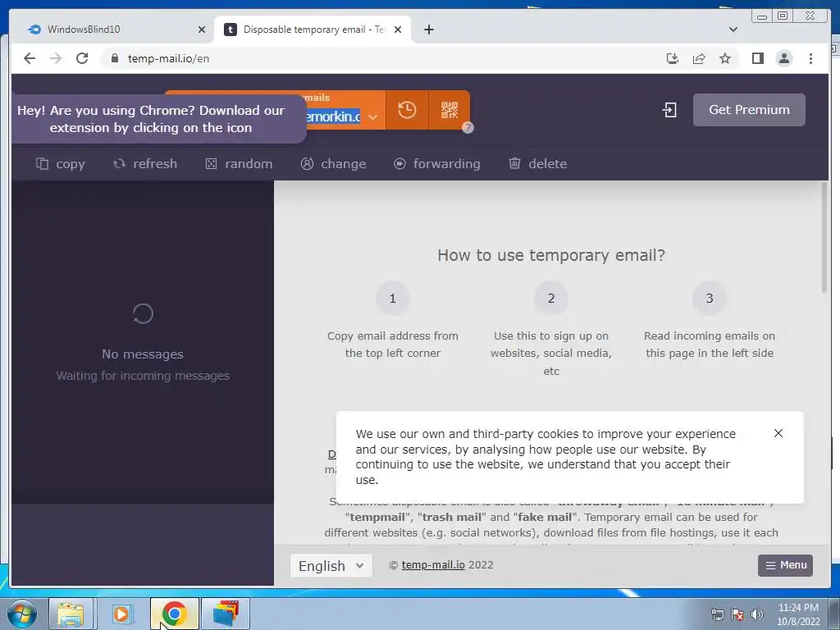The width and height of the screenshot is (840, 630).
Task: Click the small question mark help badge
Action: coord(468,127)
